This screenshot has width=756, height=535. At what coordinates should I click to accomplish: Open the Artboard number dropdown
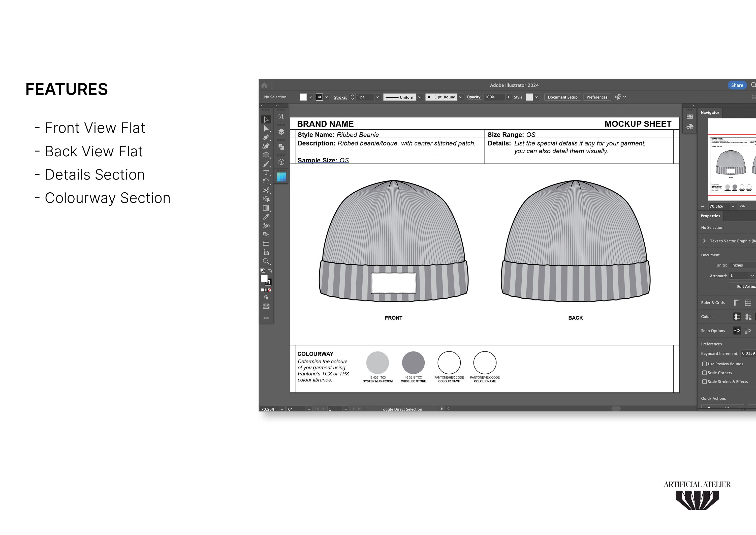click(x=752, y=276)
